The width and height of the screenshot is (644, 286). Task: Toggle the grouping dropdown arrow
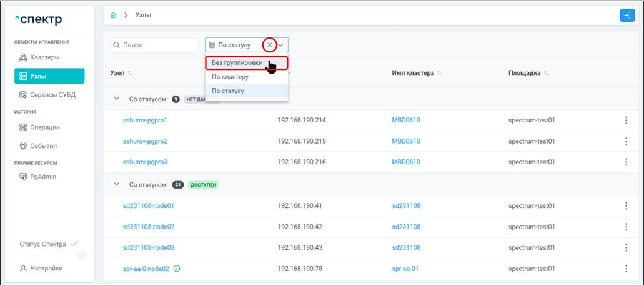[x=281, y=45]
